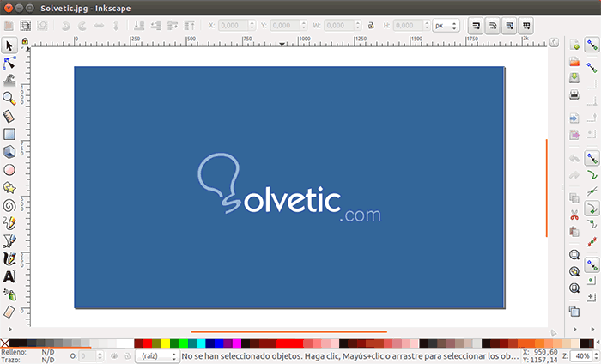The image size is (601, 364).
Task: Toggle snap nodes, paths and handles
Action: click(x=592, y=158)
